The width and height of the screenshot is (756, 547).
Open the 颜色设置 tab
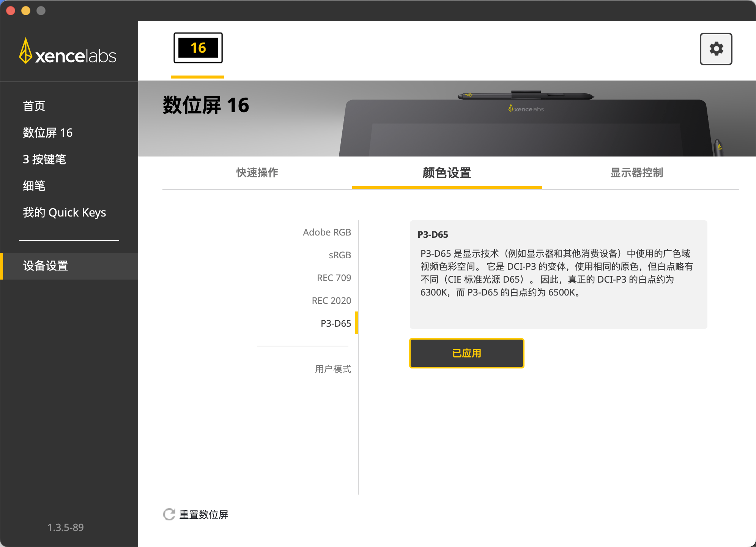click(x=447, y=173)
